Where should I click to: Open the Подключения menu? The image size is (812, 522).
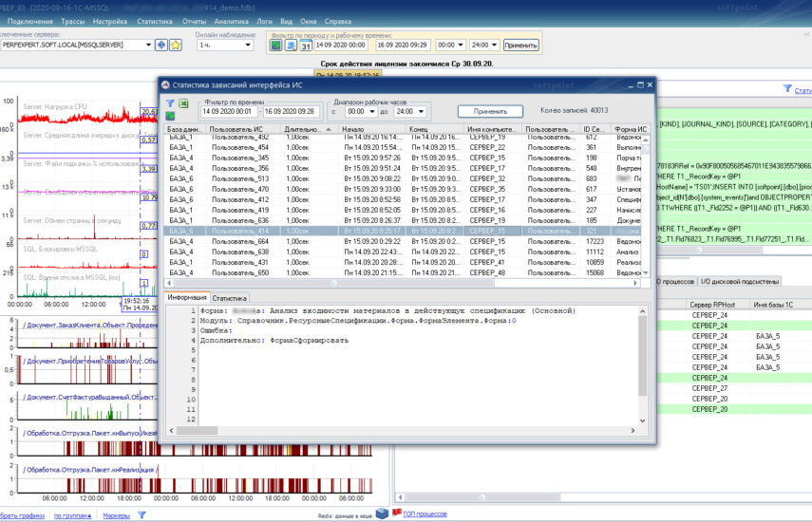30,21
